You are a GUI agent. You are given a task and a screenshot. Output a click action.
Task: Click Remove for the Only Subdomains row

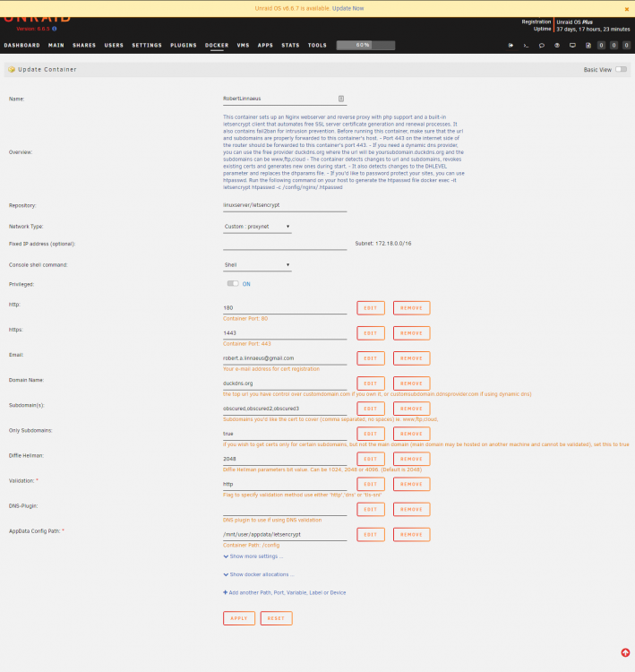(411, 434)
